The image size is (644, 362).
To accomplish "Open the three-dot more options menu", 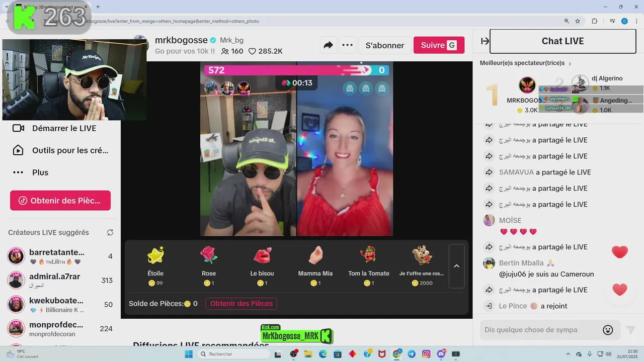I will 347,45.
